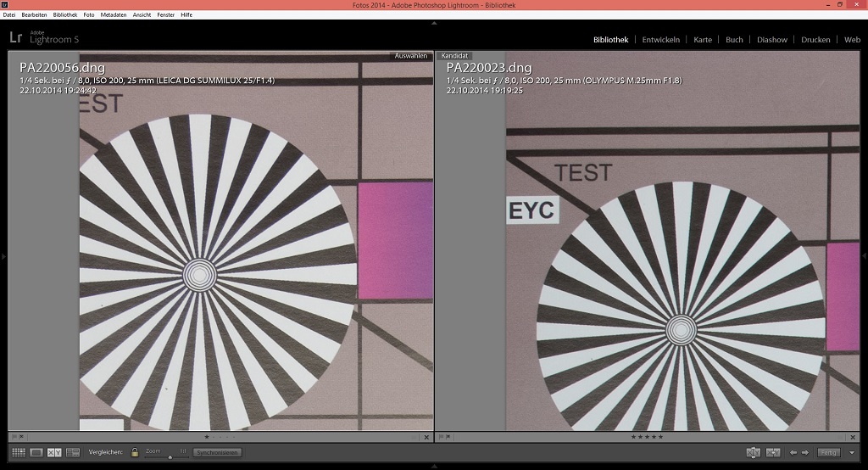Toggle the link focus lock icon

[135, 452]
